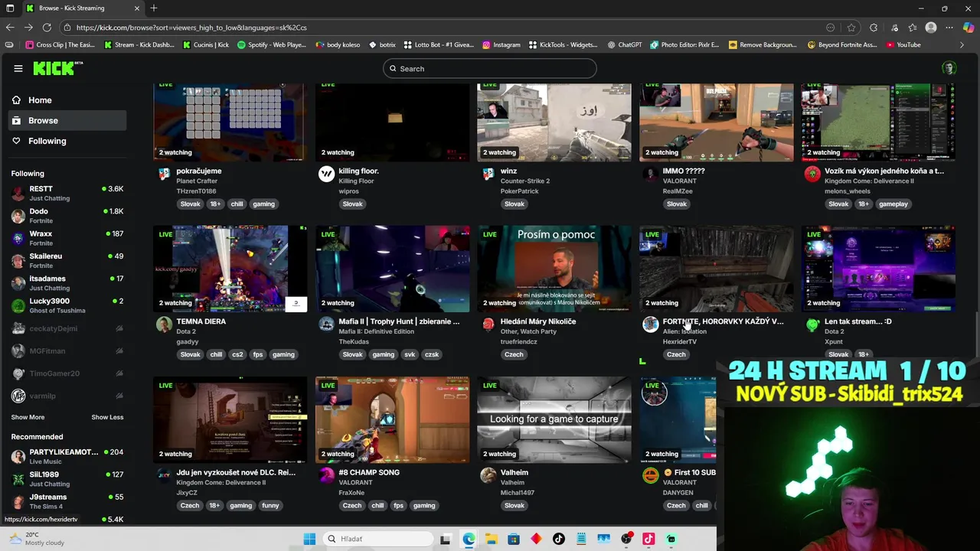Viewport: 980px width, 551px height.
Task: Open browser settings three-dots menu
Action: (x=949, y=28)
